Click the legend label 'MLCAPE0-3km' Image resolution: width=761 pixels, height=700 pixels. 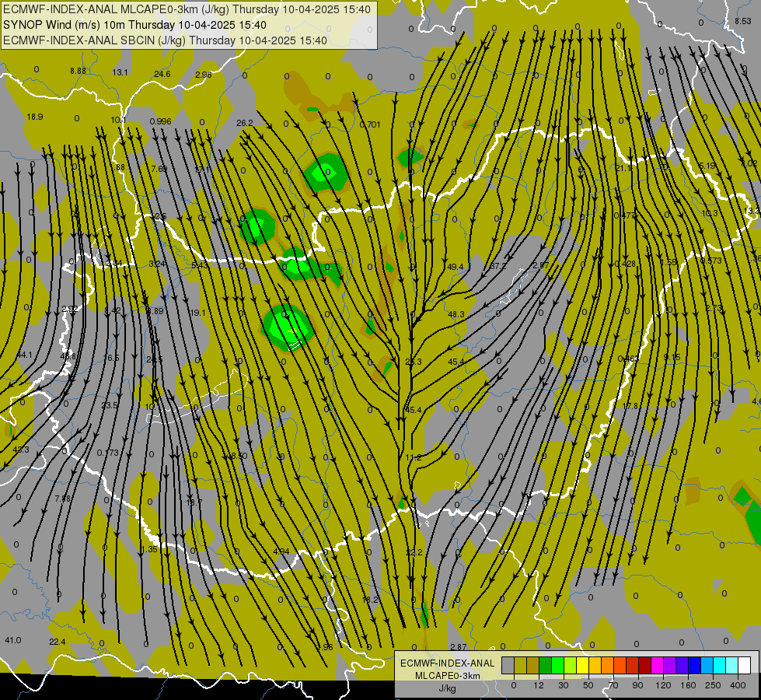448,676
